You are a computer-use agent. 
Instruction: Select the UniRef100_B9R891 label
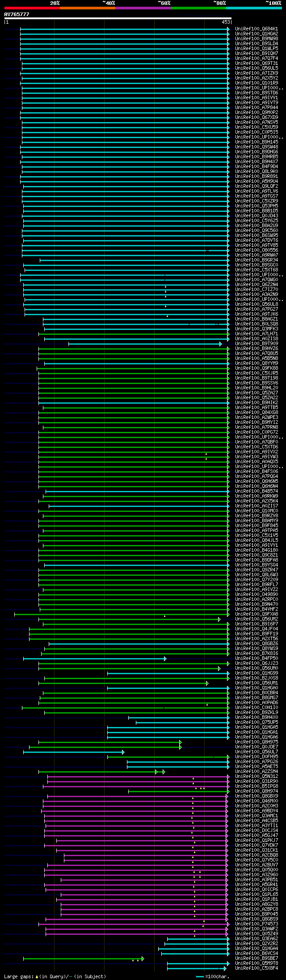[x=257, y=176]
